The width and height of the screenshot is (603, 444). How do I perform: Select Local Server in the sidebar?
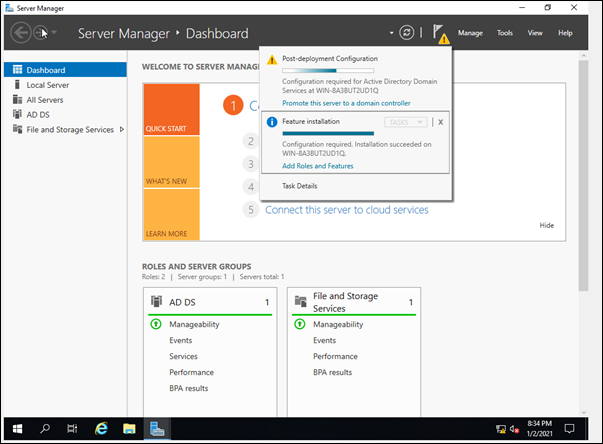click(x=65, y=85)
